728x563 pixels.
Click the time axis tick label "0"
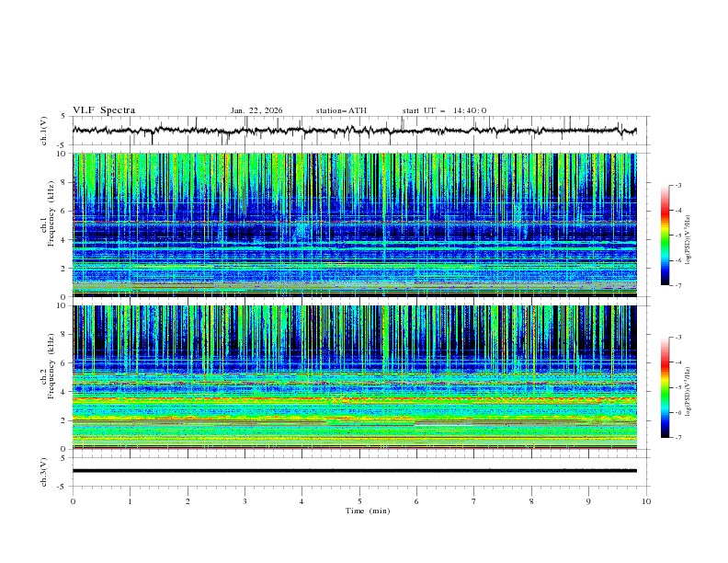[73, 501]
